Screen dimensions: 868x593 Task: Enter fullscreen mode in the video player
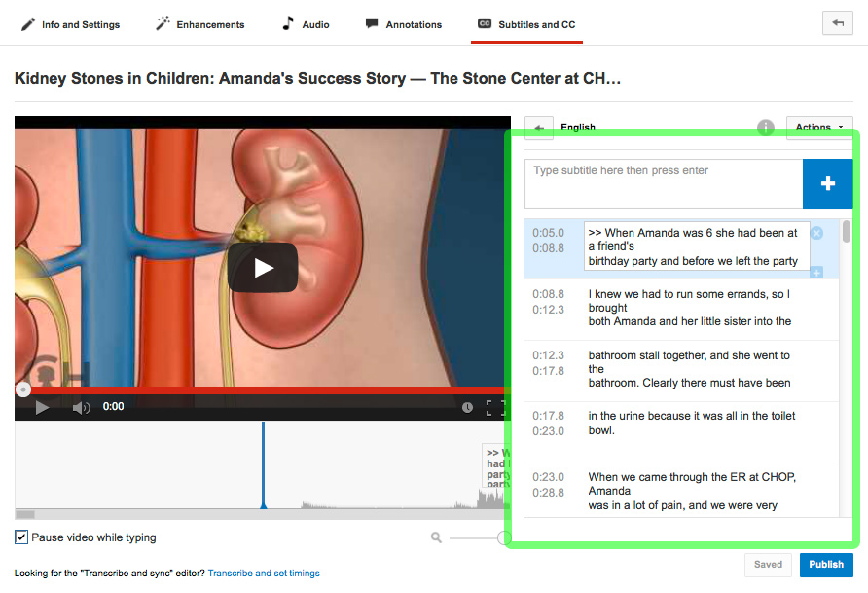pyautogui.click(x=495, y=407)
